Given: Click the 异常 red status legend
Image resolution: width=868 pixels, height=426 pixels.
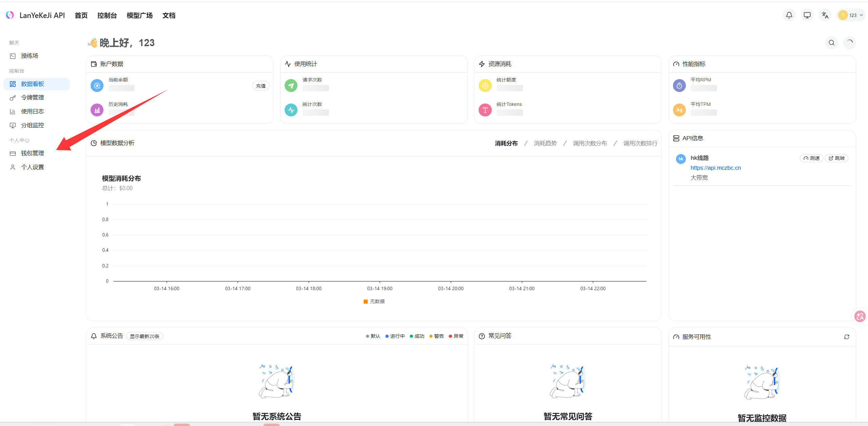Looking at the screenshot, I should [x=456, y=336].
